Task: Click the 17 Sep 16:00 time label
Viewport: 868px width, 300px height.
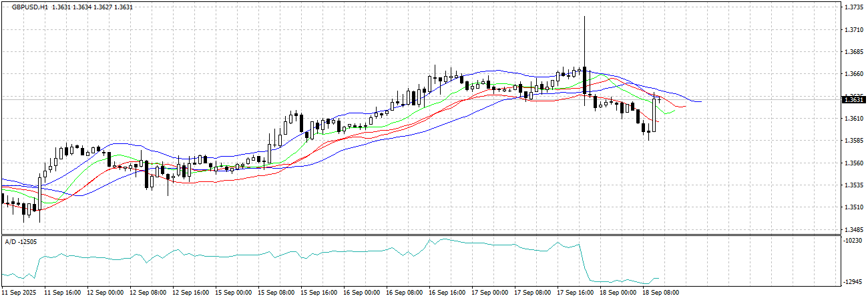Action: point(576,293)
